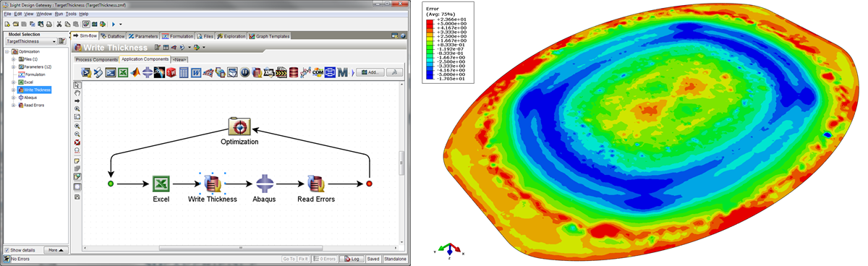Switch to the Process Components tab
The image size is (868, 266).
click(x=97, y=59)
